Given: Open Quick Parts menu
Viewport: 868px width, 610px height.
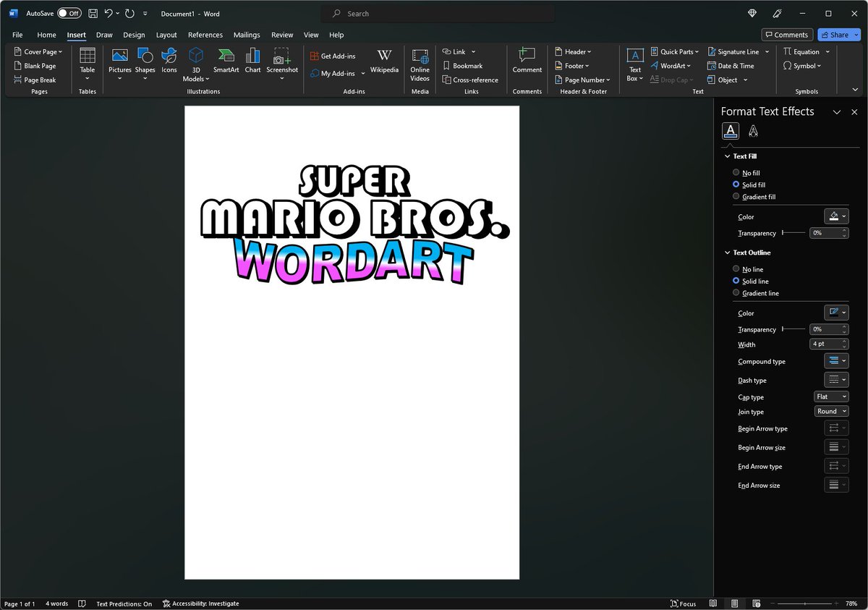Looking at the screenshot, I should point(675,51).
